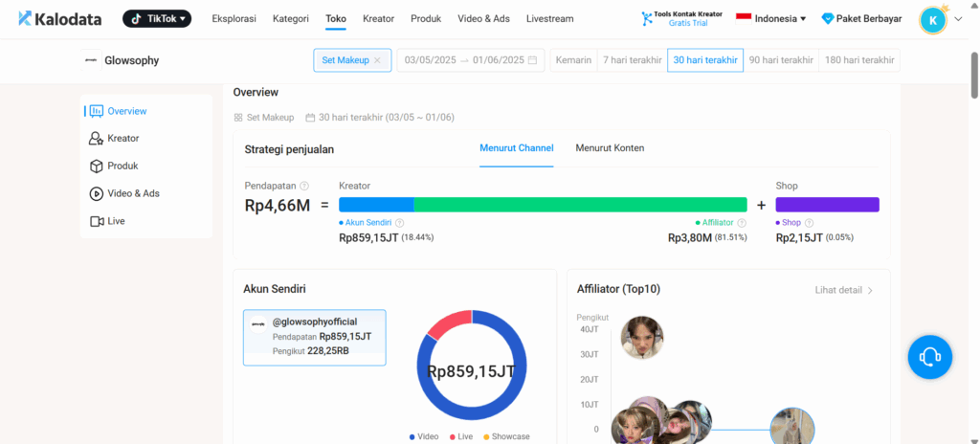Select the @glowsophyofficial account card
Image resolution: width=980 pixels, height=444 pixels.
click(314, 338)
